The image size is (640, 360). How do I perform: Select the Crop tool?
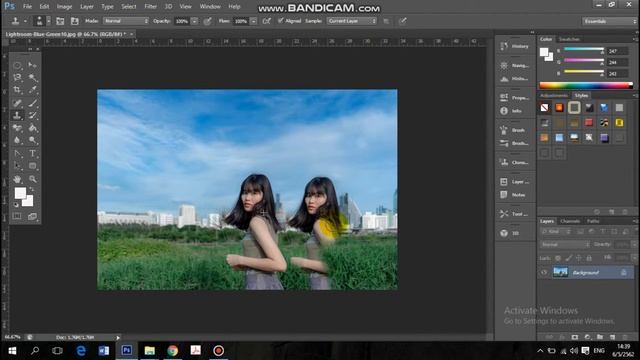17,89
